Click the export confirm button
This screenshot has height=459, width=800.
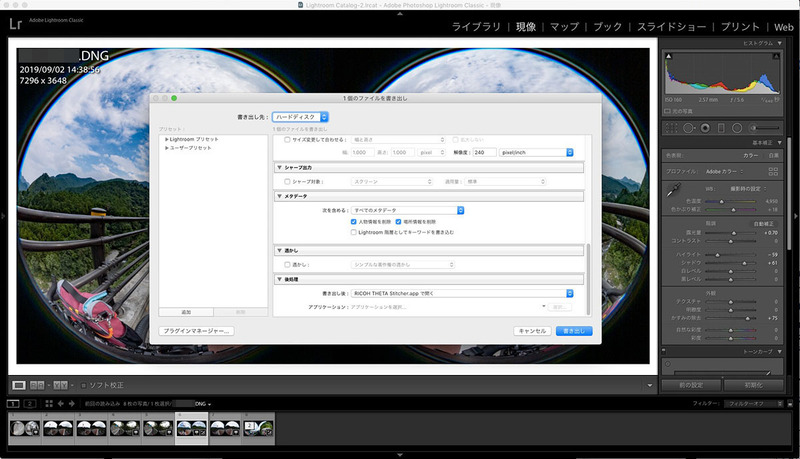pos(574,331)
